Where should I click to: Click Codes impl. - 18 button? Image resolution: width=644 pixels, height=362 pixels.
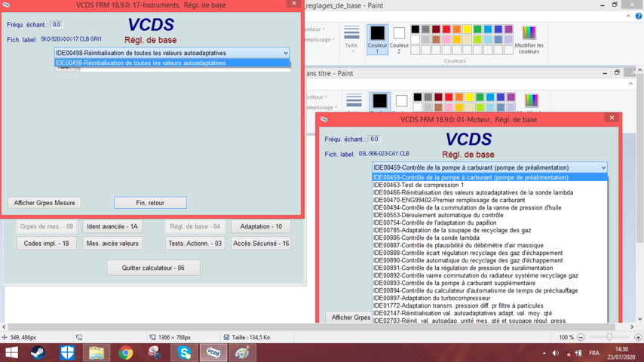[47, 244]
